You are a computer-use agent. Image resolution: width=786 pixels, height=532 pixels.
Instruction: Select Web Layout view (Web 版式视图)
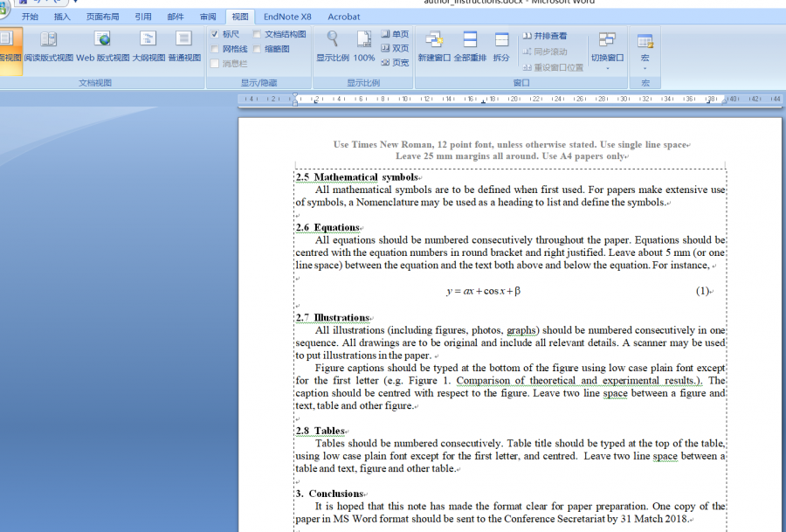(102, 47)
